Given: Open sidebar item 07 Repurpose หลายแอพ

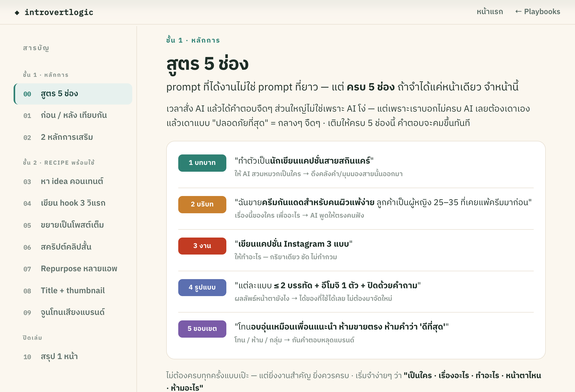Looking at the screenshot, I should point(73,269).
